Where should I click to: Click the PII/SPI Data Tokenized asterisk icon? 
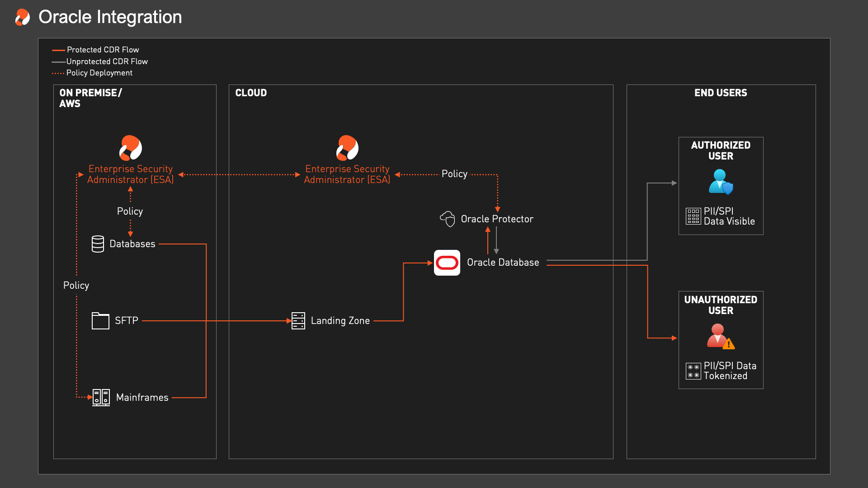[693, 371]
